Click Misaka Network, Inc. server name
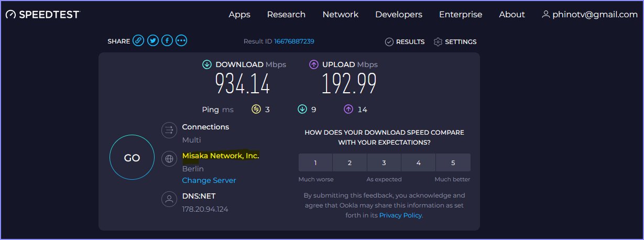 click(221, 156)
